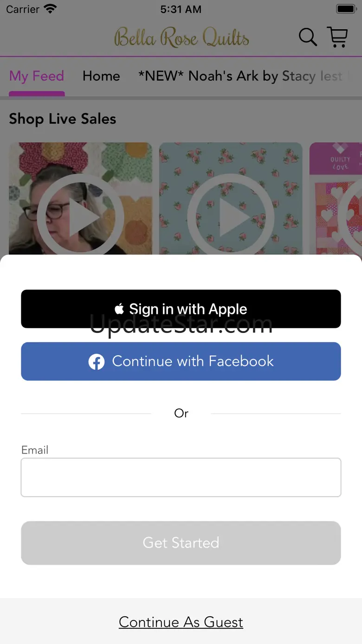Screen dimensions: 362x644
Task: Sign in with Apple
Action: point(181,309)
